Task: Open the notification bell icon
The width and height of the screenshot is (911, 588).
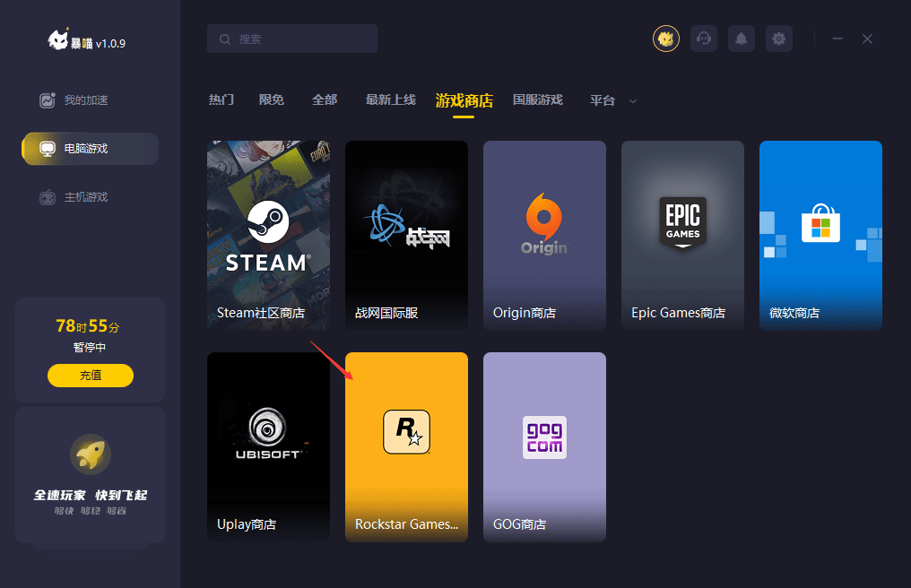Action: point(742,39)
